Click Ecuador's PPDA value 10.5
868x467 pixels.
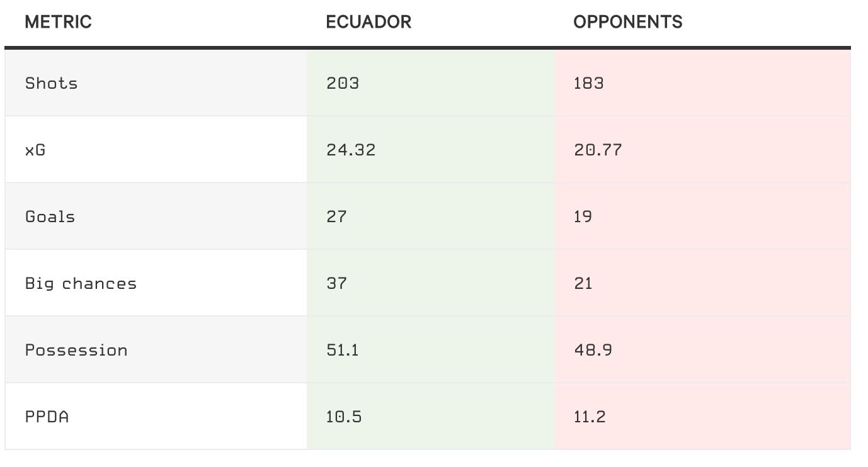pyautogui.click(x=344, y=417)
